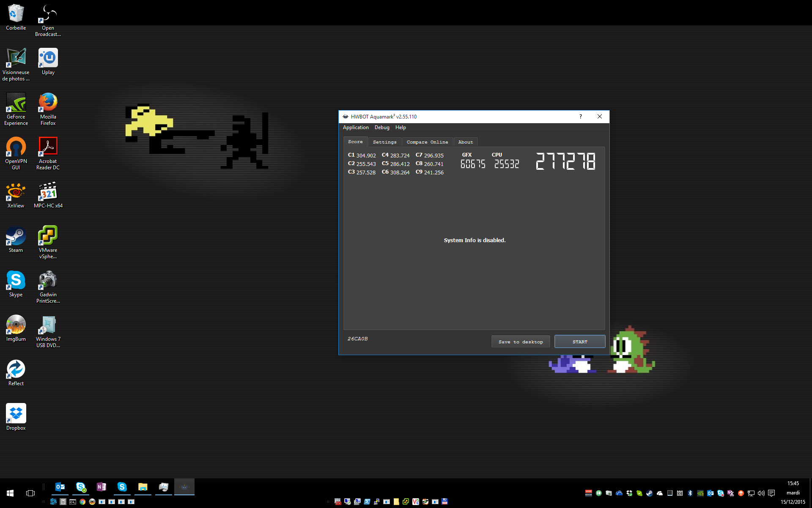Click the GFX score value

click(473, 164)
